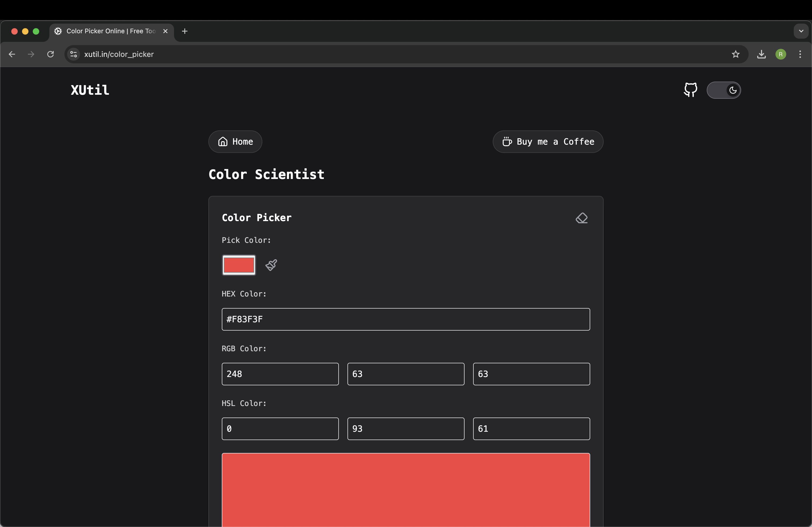812x527 pixels.
Task: Click the HEX Color label
Action: coord(244,294)
